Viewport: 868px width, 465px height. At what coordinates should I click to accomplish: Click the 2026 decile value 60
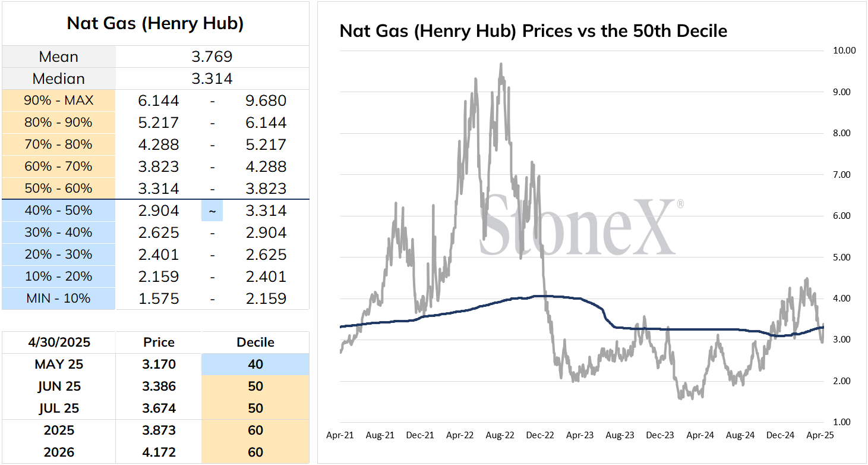[x=255, y=453]
